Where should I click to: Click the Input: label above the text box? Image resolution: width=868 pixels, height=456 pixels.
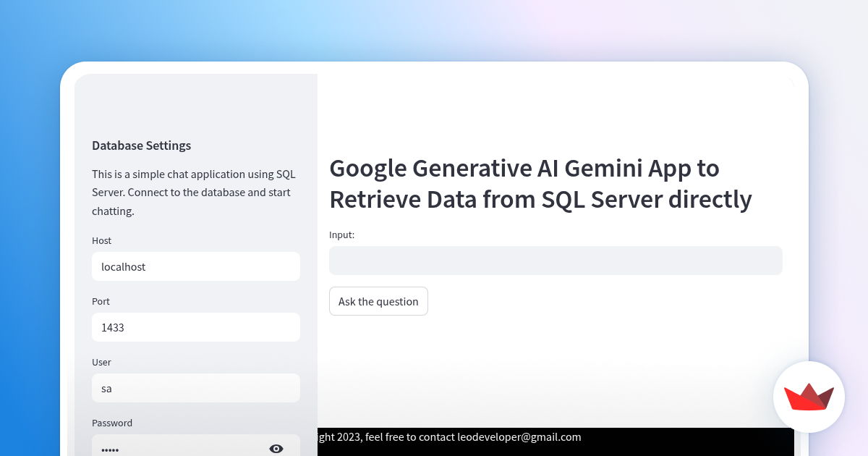(x=340, y=235)
